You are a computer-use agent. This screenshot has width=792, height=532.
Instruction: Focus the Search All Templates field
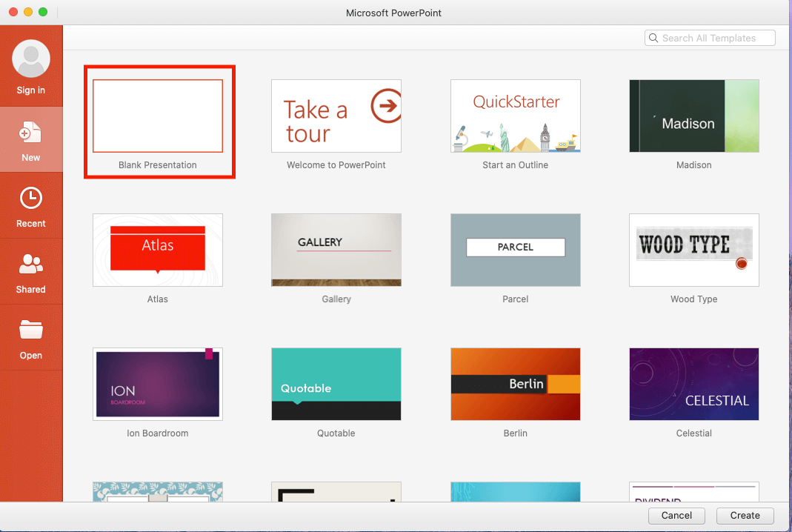[710, 38]
